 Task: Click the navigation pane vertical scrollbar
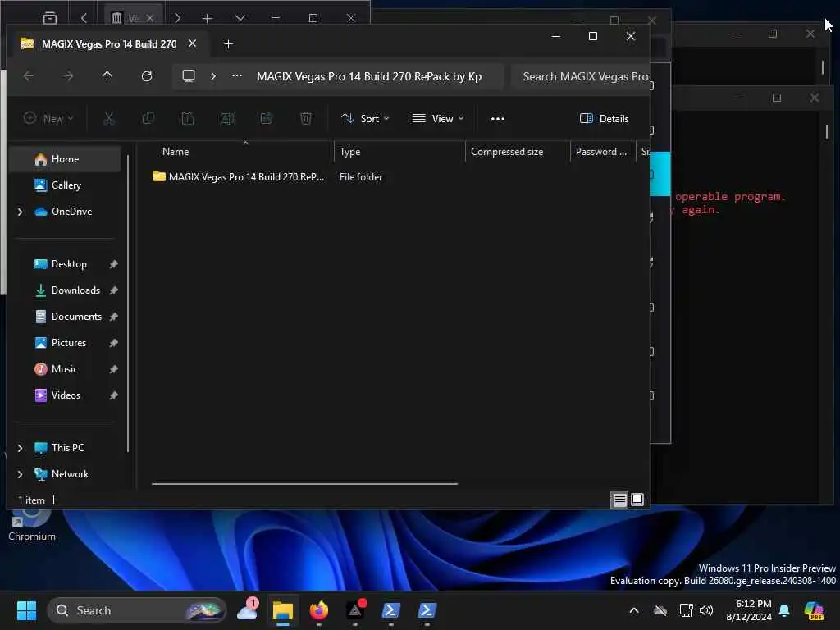click(128, 304)
